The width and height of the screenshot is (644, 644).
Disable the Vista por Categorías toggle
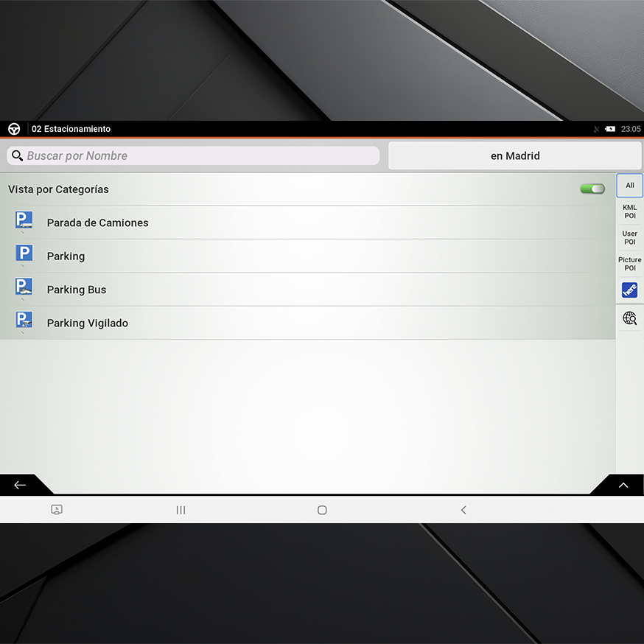[x=592, y=189]
